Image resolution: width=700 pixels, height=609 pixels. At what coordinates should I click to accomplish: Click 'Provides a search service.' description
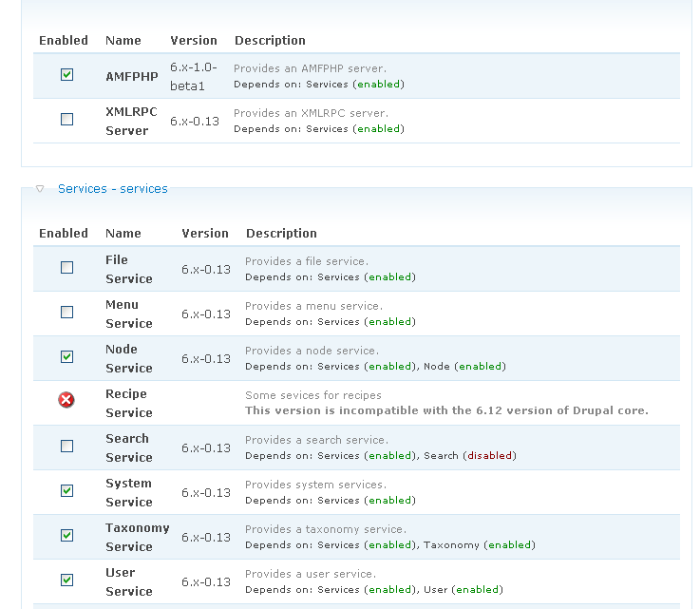tap(317, 440)
